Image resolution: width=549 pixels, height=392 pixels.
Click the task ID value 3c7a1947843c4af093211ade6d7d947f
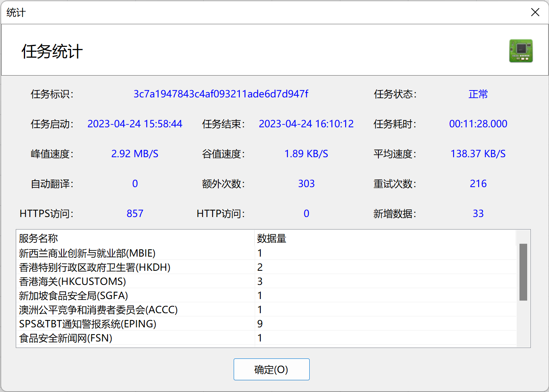221,94
